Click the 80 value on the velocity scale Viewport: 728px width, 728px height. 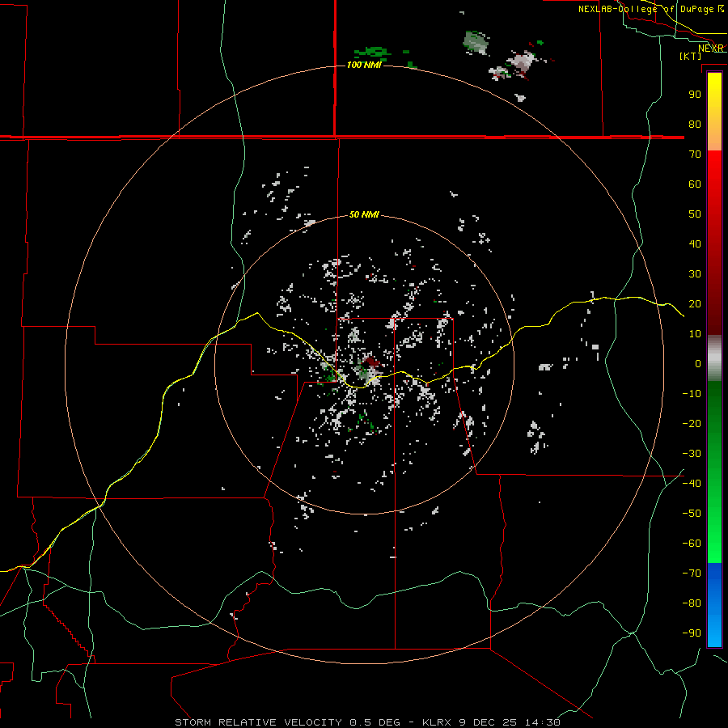pos(695,125)
